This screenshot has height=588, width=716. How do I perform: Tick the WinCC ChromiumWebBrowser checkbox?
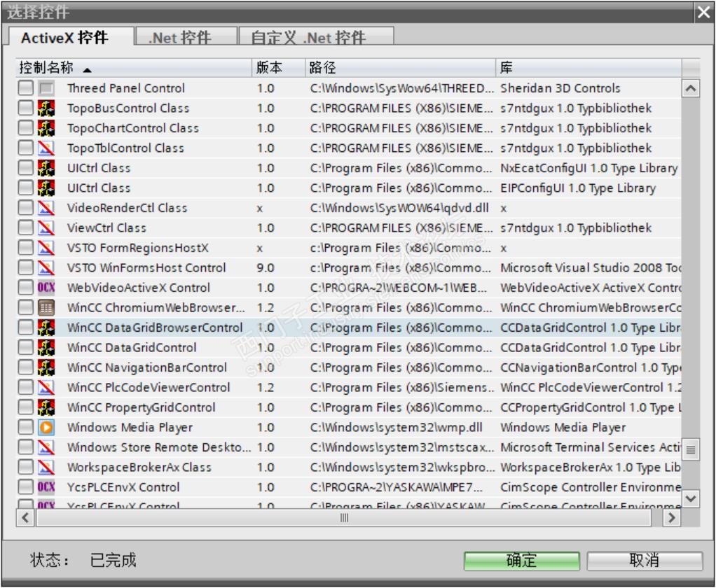tap(25, 308)
